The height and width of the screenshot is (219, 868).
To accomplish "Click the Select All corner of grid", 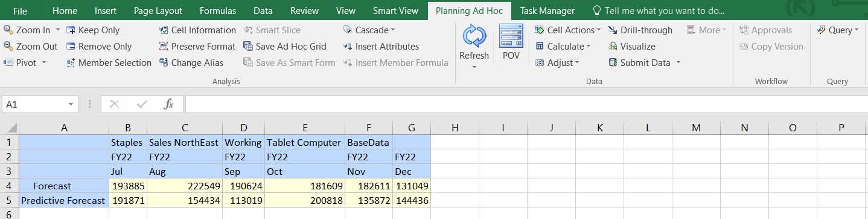I will (x=10, y=128).
